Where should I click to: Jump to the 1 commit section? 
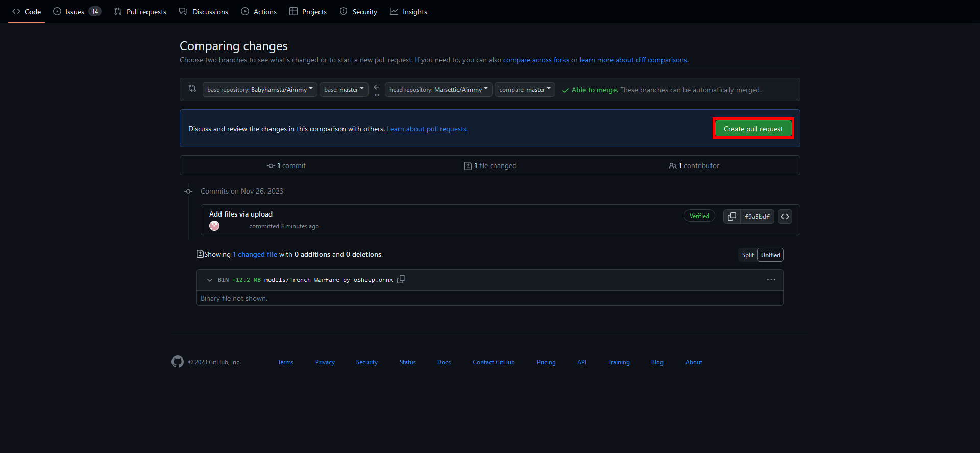pos(286,165)
